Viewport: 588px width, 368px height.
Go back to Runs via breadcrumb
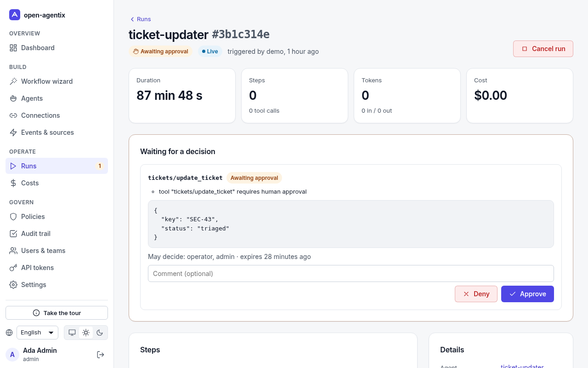[141, 19]
